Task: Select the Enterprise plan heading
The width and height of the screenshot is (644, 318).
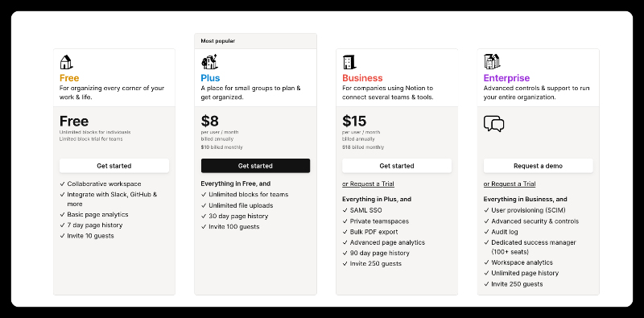Action: coord(506,78)
